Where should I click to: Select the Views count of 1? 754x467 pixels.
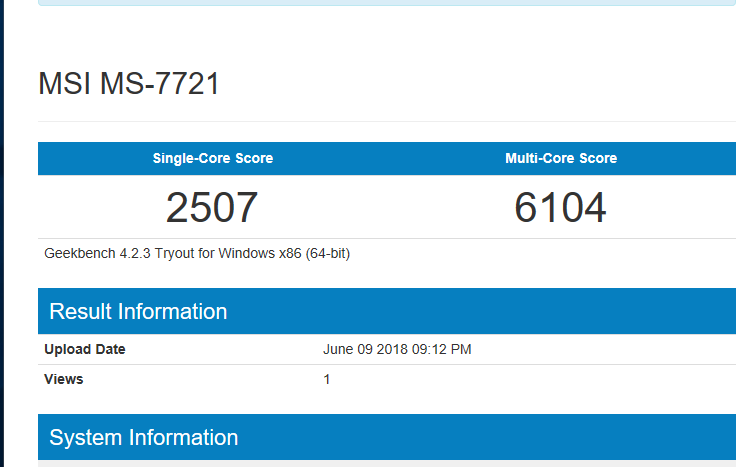click(327, 379)
